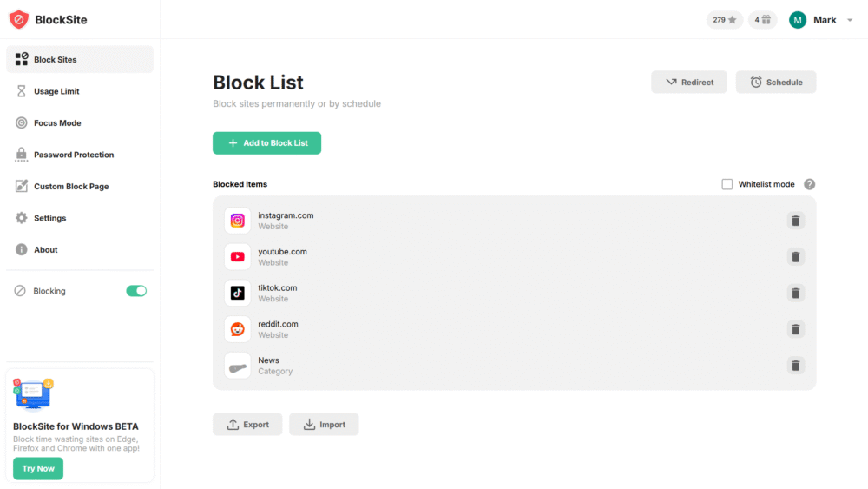Click the Custom Block Page edit icon
868x489 pixels.
(x=21, y=186)
